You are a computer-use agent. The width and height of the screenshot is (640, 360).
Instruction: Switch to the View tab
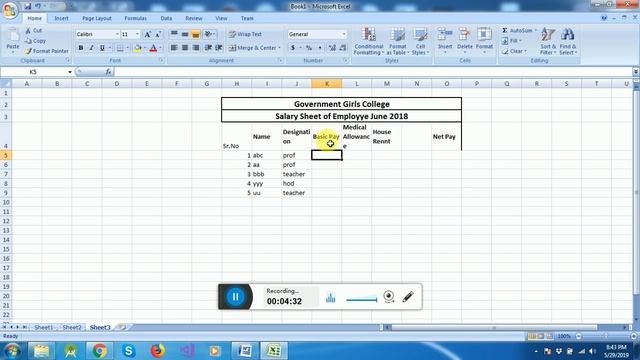pos(221,18)
